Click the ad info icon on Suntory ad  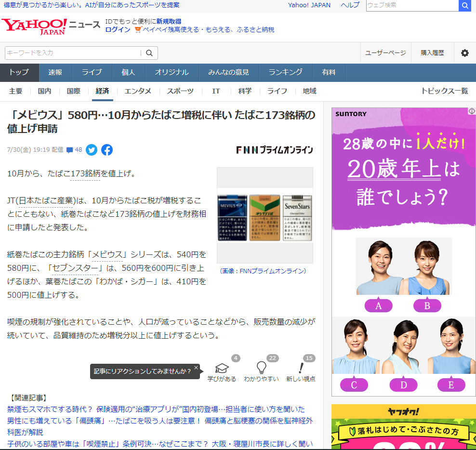[x=472, y=111]
